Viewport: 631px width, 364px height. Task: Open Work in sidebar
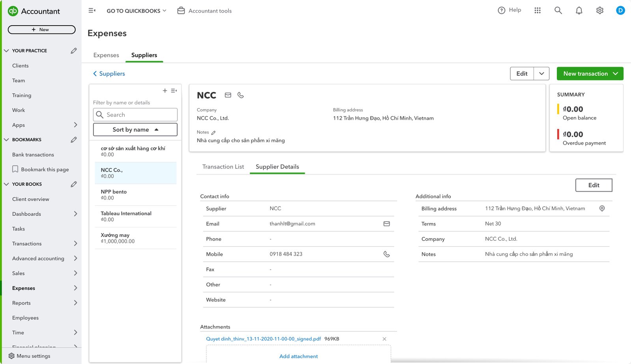coord(19,110)
